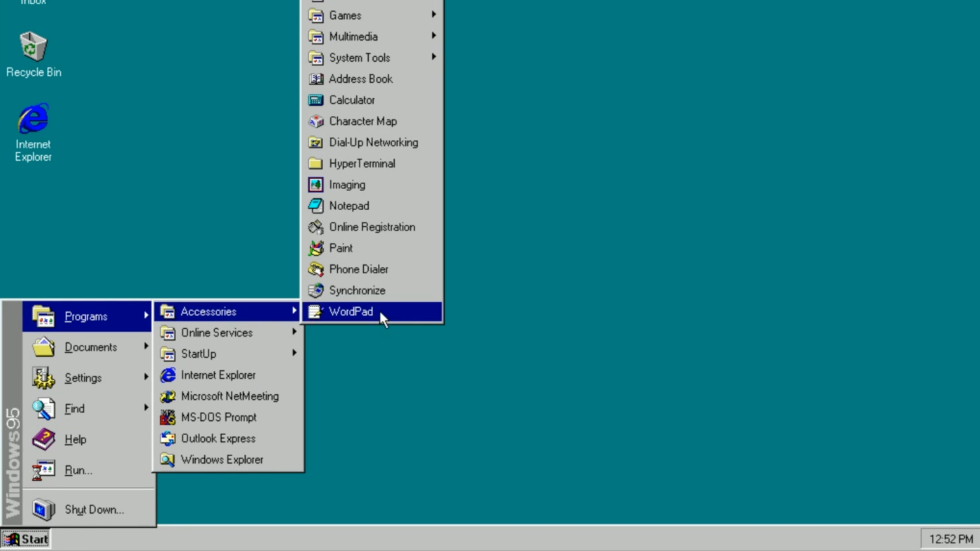Open Calculator from Accessories
Viewport: 980px width, 551px height.
pos(353,100)
